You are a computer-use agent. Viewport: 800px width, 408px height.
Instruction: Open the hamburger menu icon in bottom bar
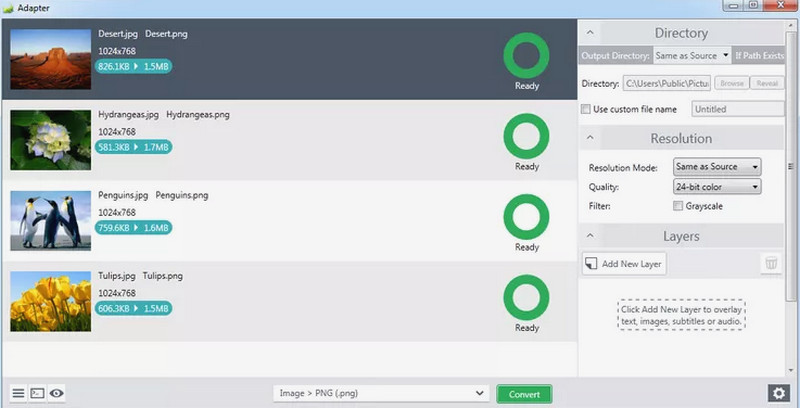click(x=18, y=394)
